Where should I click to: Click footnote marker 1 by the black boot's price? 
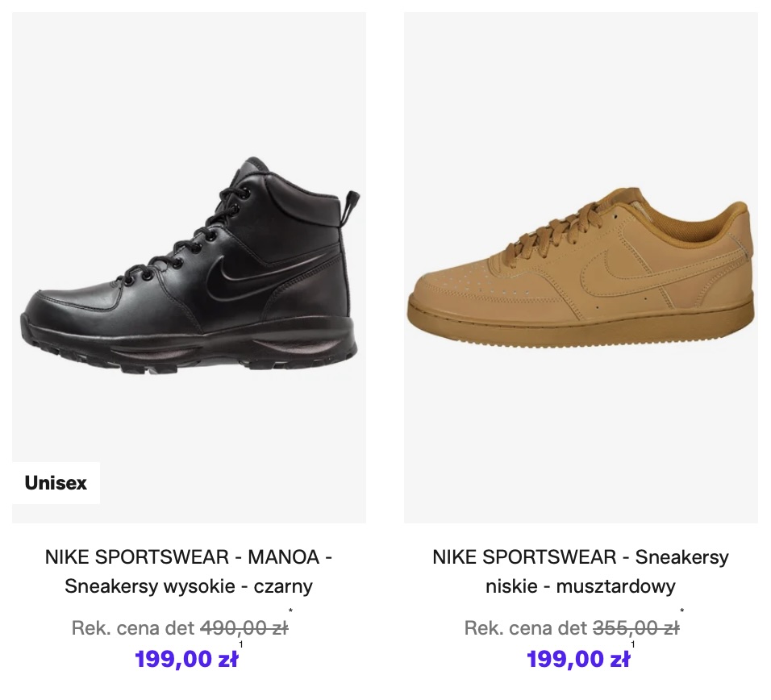(x=241, y=645)
